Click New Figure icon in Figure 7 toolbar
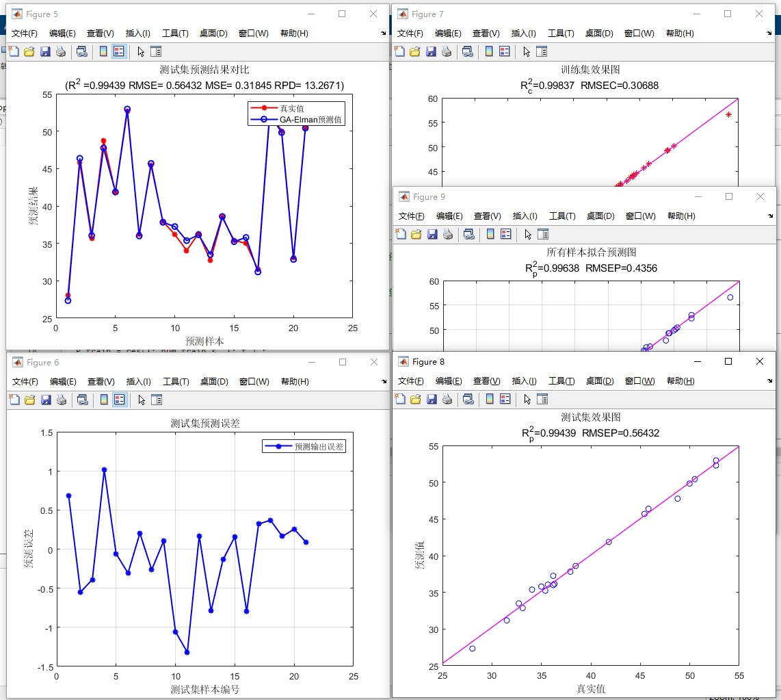Viewport: 781px width, 700px height. (x=399, y=51)
